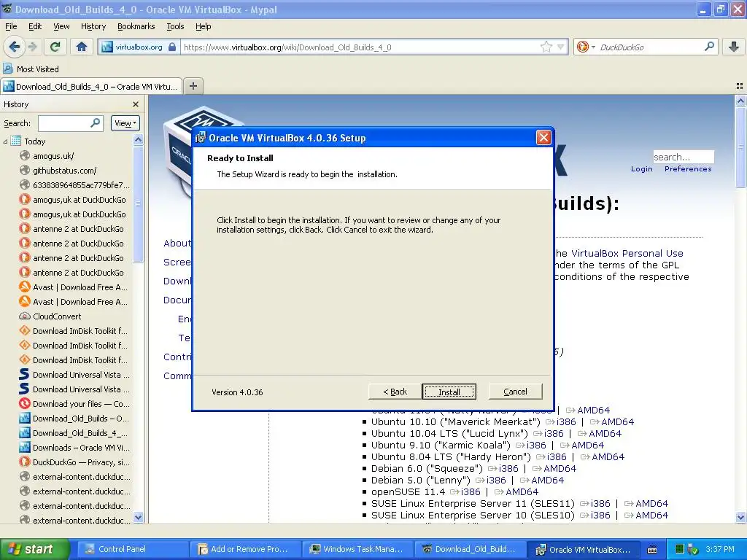Download Ubuntu 10.10 Maverick Meerkat i386
The height and width of the screenshot is (560, 747).
[566, 422]
